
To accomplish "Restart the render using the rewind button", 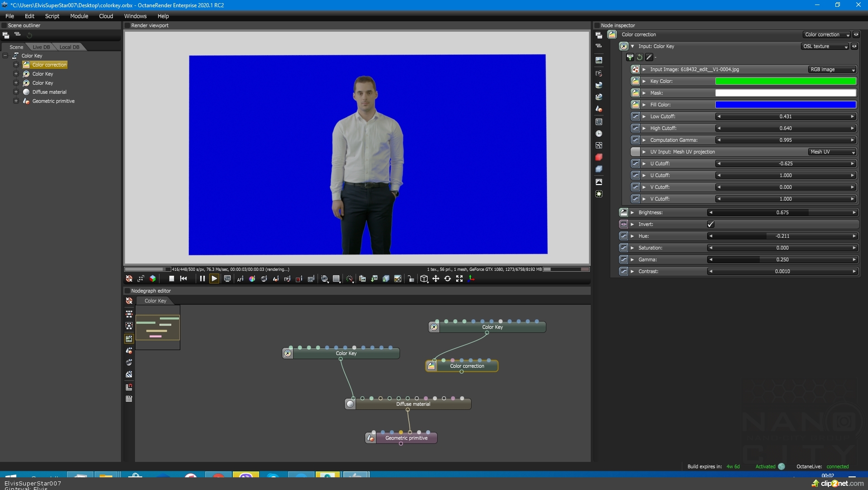I will coord(183,279).
